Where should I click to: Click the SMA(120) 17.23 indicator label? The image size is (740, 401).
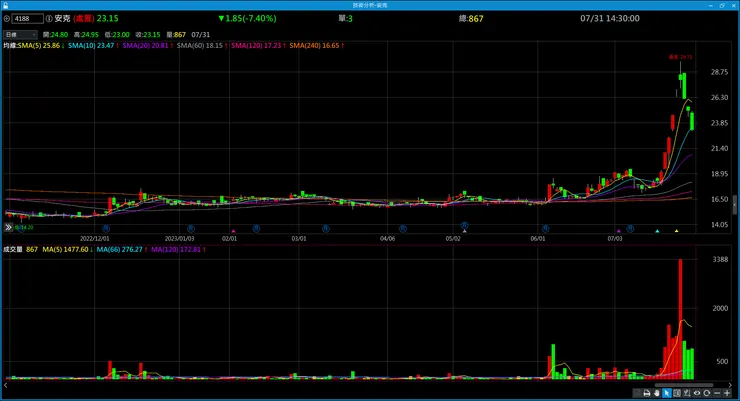coord(258,46)
